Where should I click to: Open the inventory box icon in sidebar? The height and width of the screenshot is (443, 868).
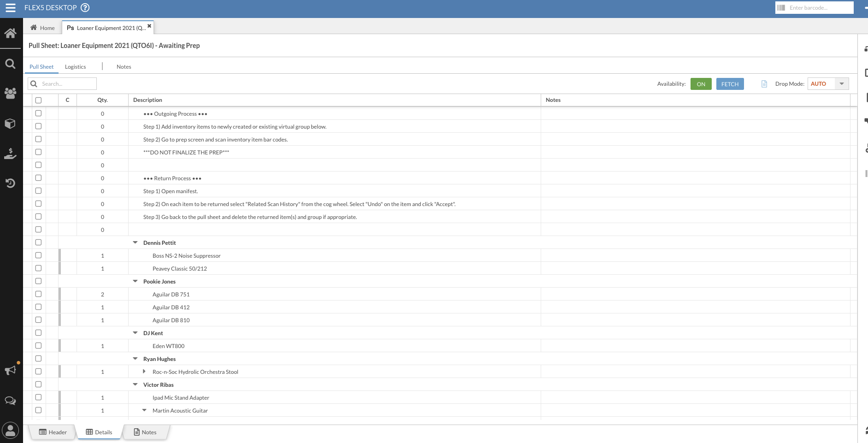pyautogui.click(x=10, y=124)
